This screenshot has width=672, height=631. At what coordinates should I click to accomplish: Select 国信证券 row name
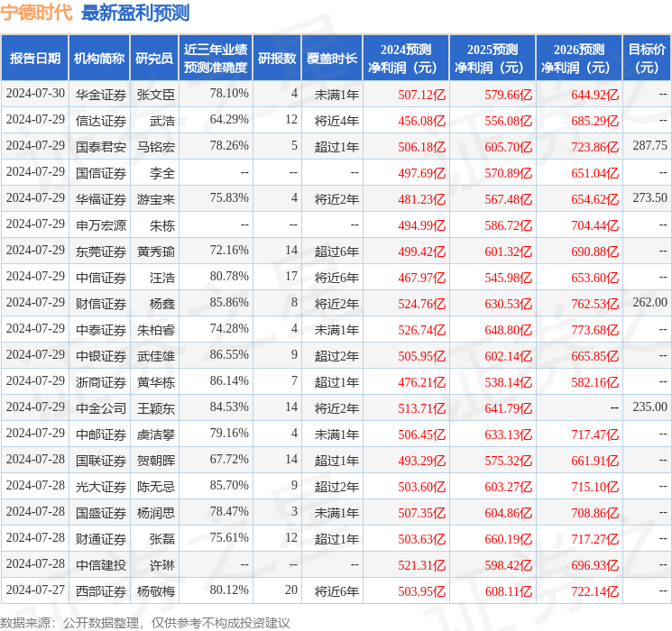point(101,173)
